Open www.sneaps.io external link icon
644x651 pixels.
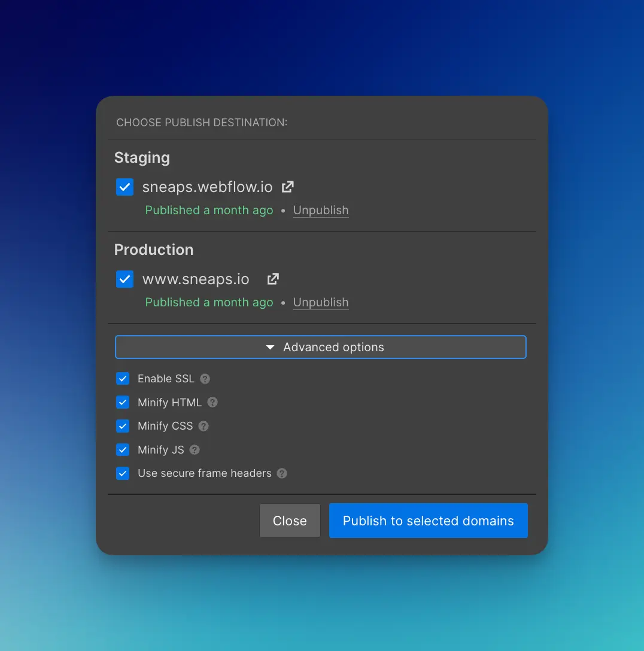[x=273, y=279]
